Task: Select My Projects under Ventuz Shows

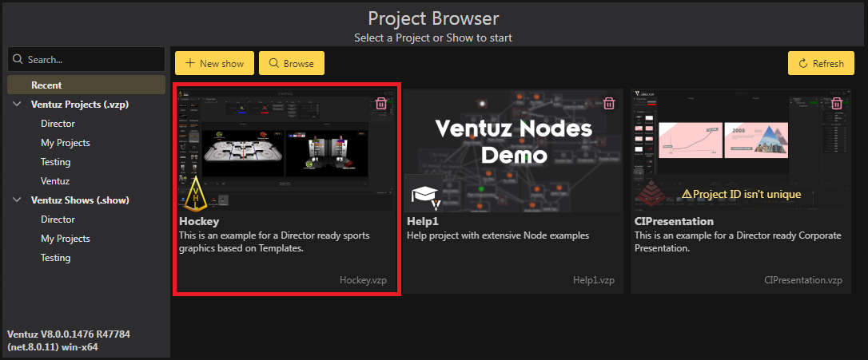Action: 66,239
